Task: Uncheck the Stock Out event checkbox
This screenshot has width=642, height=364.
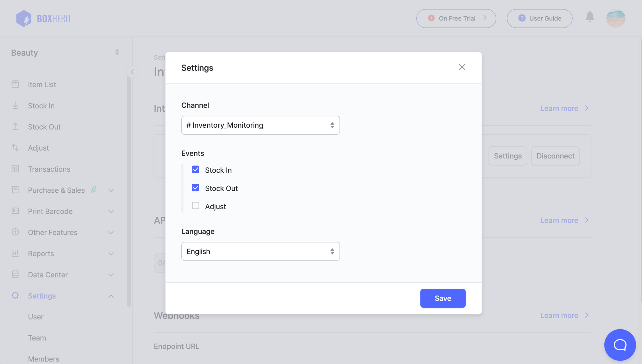Action: [195, 188]
